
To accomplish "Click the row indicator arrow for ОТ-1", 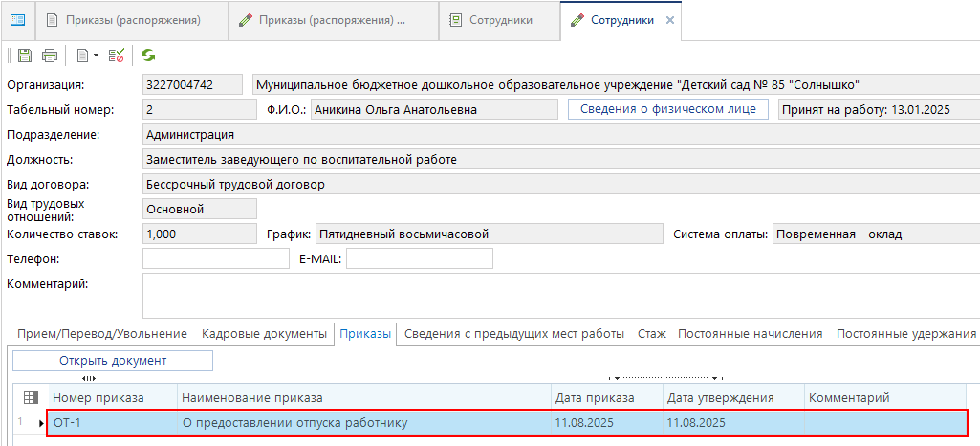I will pyautogui.click(x=40, y=423).
